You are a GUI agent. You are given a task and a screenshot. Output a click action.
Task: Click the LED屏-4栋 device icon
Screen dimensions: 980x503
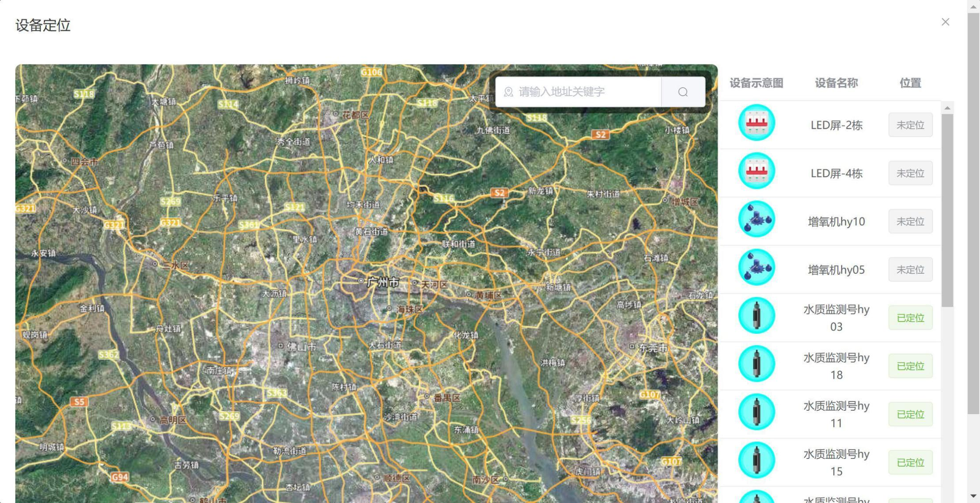point(756,171)
